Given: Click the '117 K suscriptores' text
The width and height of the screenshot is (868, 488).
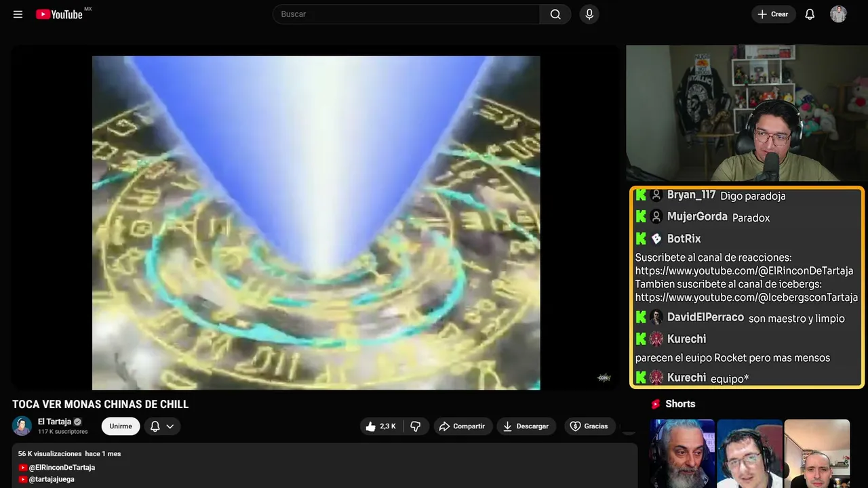Looking at the screenshot, I should pyautogui.click(x=63, y=432).
